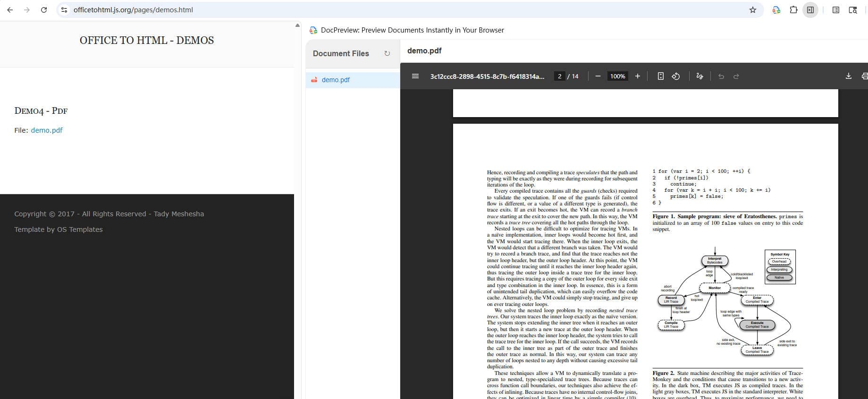The width and height of the screenshot is (868, 399).
Task: Click the Monitor node in the state diagram
Action: (x=715, y=288)
